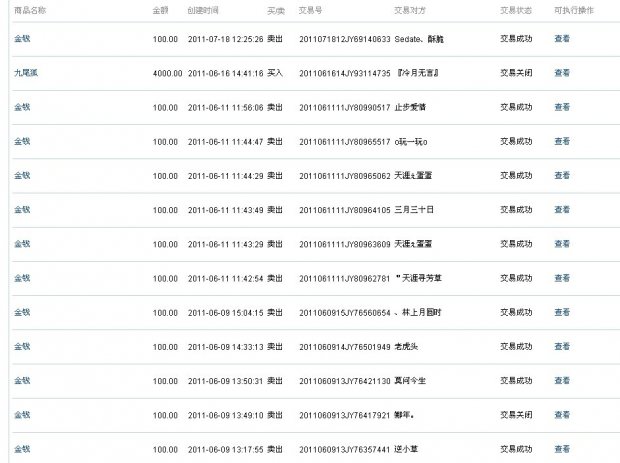This screenshot has height=463, width=620.
Task: Open the 金钱 link dated 2011-07-18
Action: tap(21, 38)
